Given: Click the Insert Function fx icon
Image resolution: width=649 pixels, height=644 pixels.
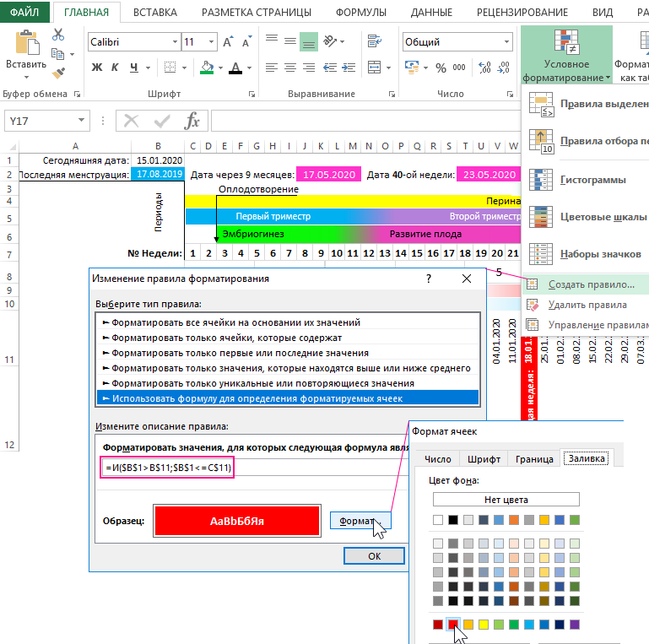Looking at the screenshot, I should pyautogui.click(x=192, y=121).
